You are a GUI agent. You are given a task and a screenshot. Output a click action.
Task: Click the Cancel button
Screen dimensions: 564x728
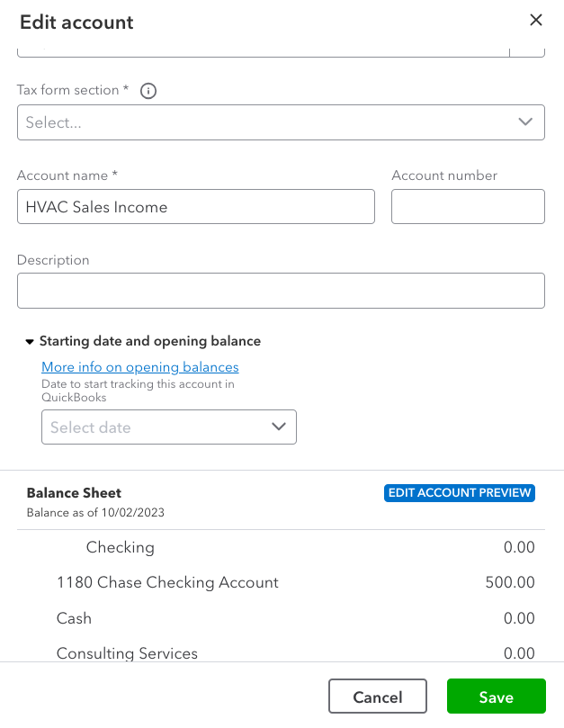tap(378, 697)
